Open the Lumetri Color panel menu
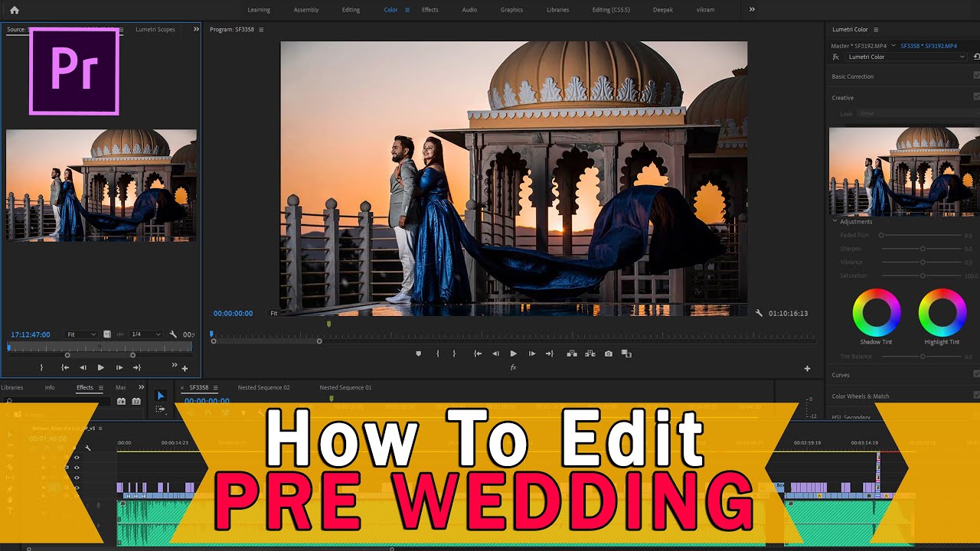980x551 pixels. [876, 29]
